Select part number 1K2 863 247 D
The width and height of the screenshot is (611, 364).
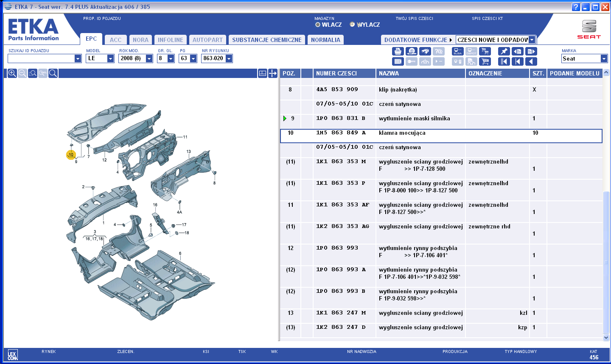click(x=341, y=327)
